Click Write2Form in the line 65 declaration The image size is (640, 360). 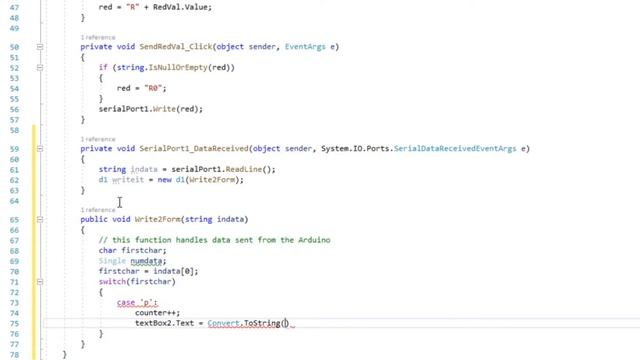coord(158,220)
